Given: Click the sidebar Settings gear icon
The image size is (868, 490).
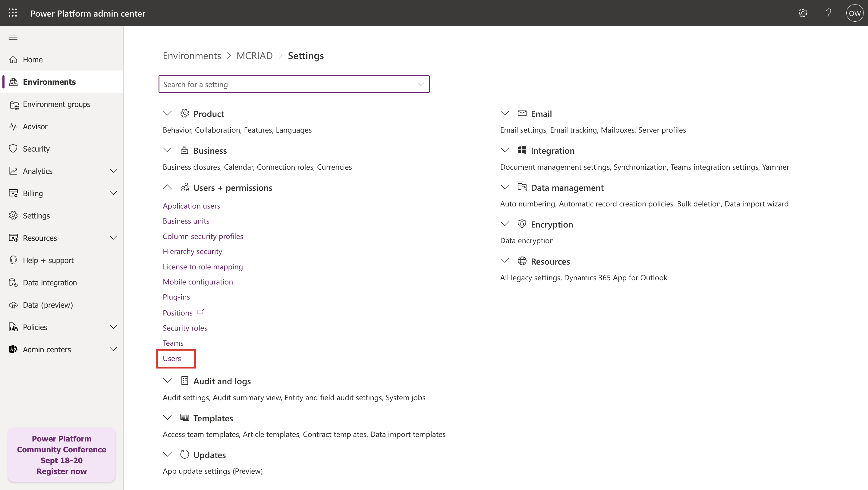Looking at the screenshot, I should tap(13, 215).
